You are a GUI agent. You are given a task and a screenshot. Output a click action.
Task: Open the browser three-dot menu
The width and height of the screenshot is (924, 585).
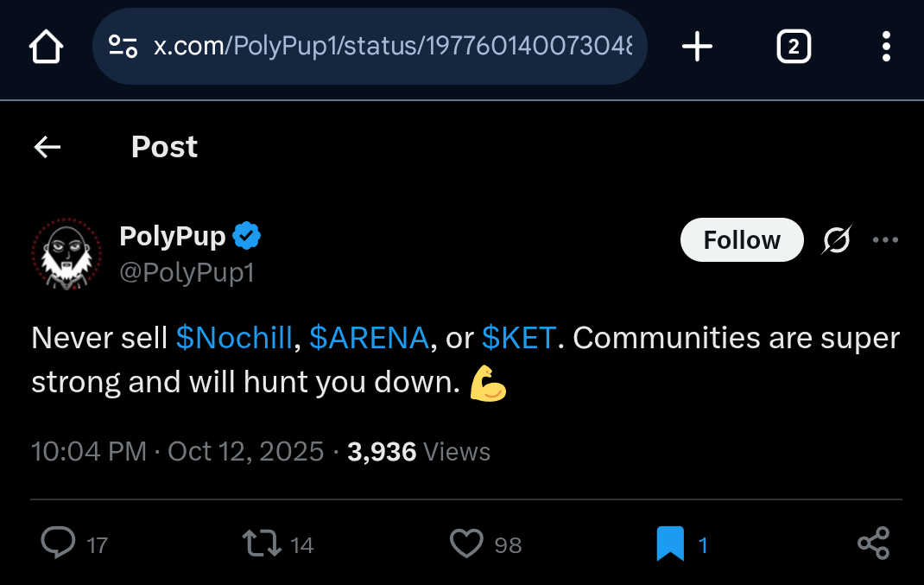coord(886,47)
